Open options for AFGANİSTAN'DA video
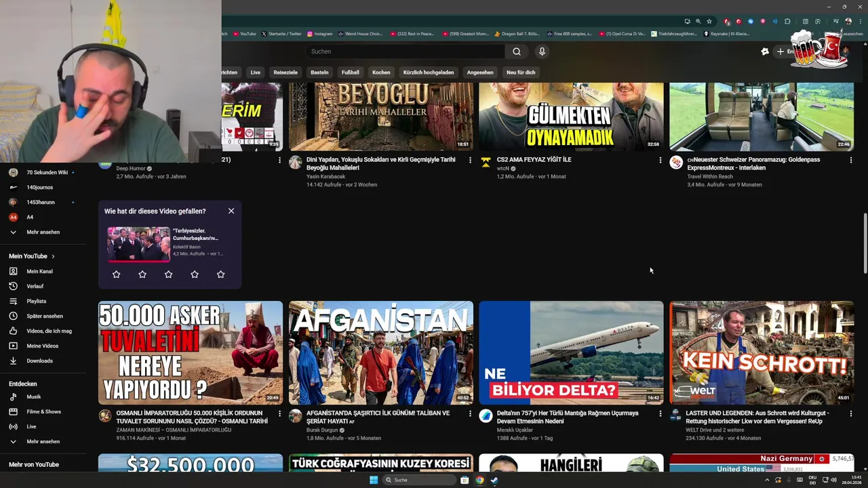This screenshot has height=488, width=868. click(x=470, y=413)
